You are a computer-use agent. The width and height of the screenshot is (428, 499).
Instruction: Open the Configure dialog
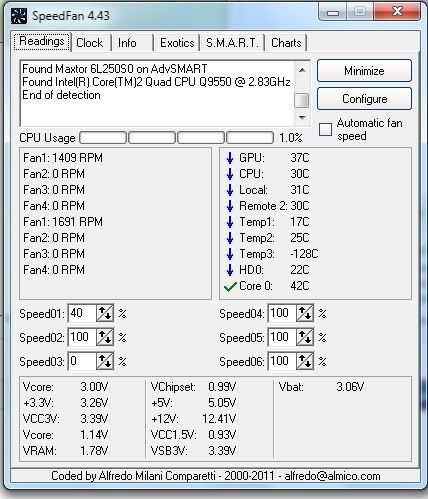(364, 99)
